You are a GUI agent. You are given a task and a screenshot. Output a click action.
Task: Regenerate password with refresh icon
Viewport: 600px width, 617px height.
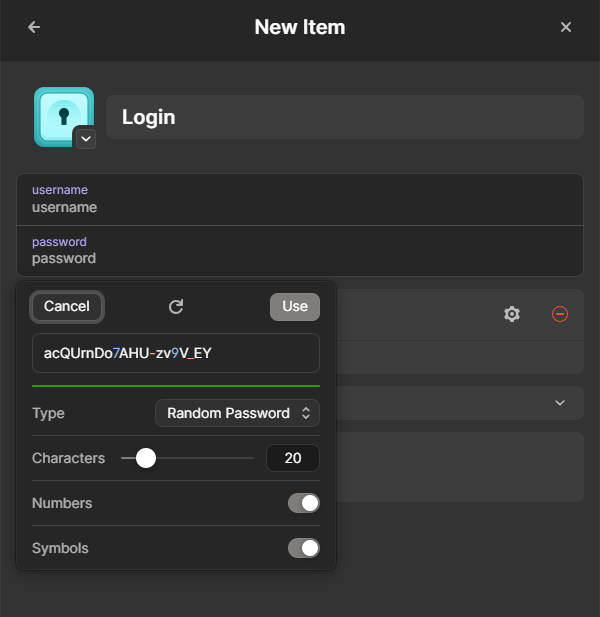tap(176, 307)
